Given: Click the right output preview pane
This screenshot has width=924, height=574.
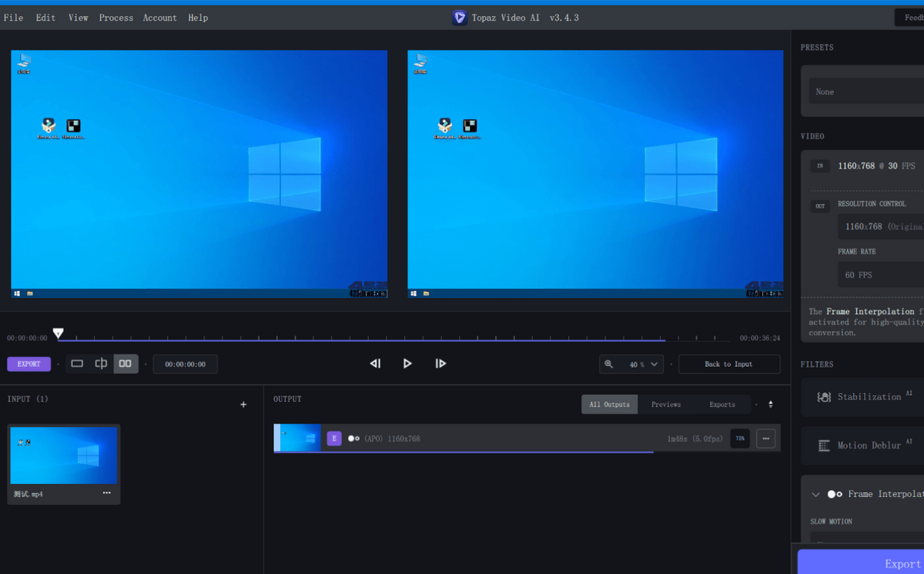Looking at the screenshot, I should tap(595, 174).
